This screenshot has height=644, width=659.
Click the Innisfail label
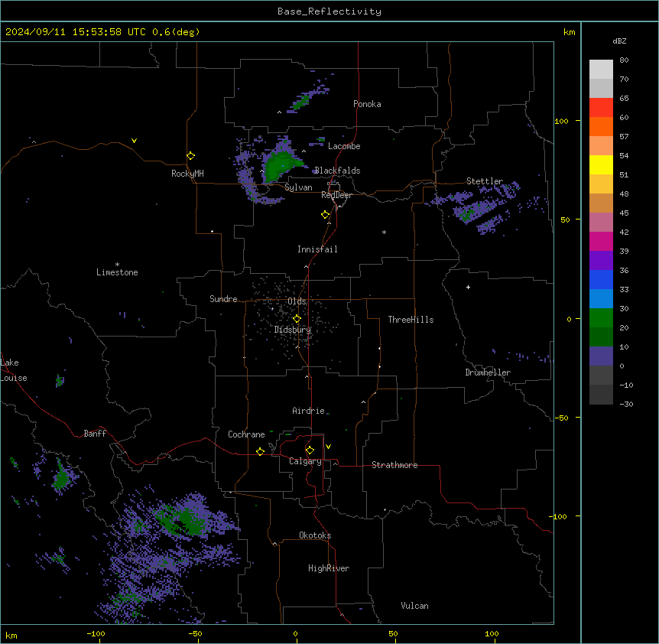point(317,249)
